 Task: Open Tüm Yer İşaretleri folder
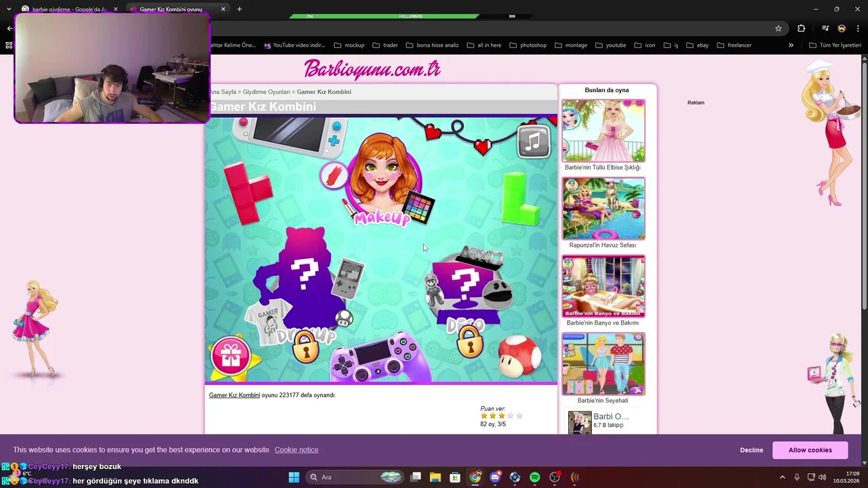[835, 45]
